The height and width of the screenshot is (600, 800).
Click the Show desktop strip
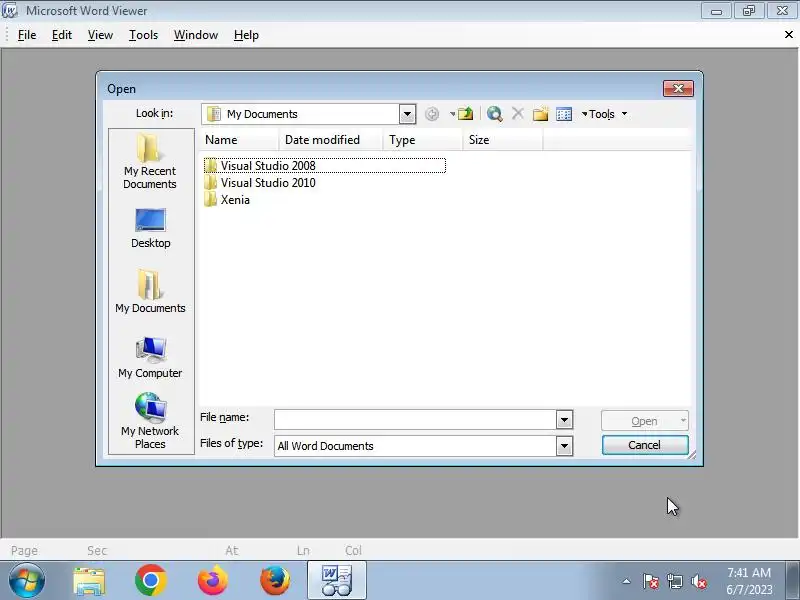[793, 581]
